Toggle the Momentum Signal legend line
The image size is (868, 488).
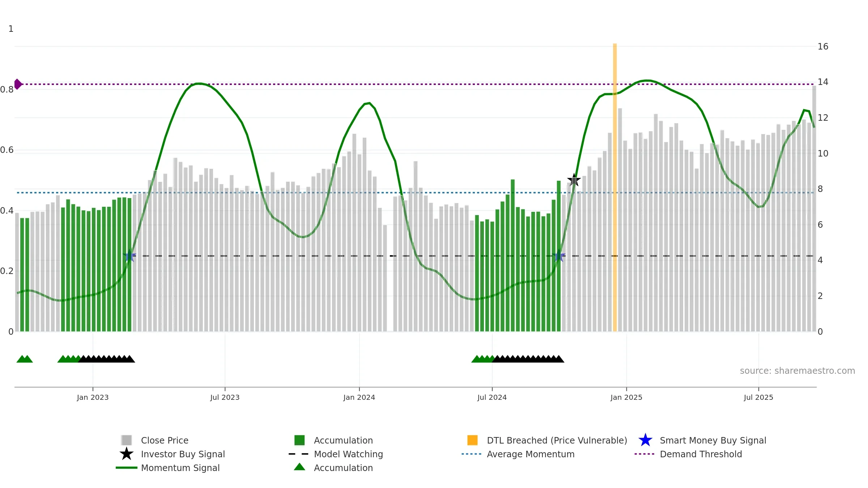pyautogui.click(x=127, y=468)
